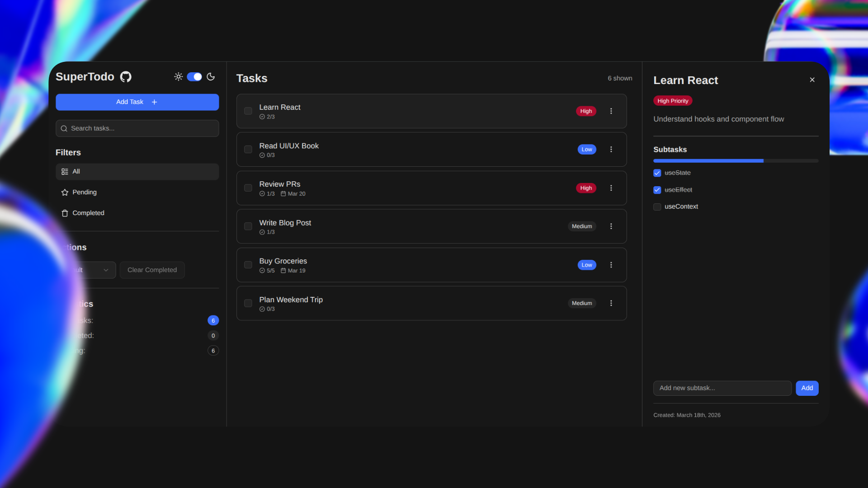Image resolution: width=868 pixels, height=488 pixels.
Task: Check off the Review PRs task
Action: [x=248, y=188]
